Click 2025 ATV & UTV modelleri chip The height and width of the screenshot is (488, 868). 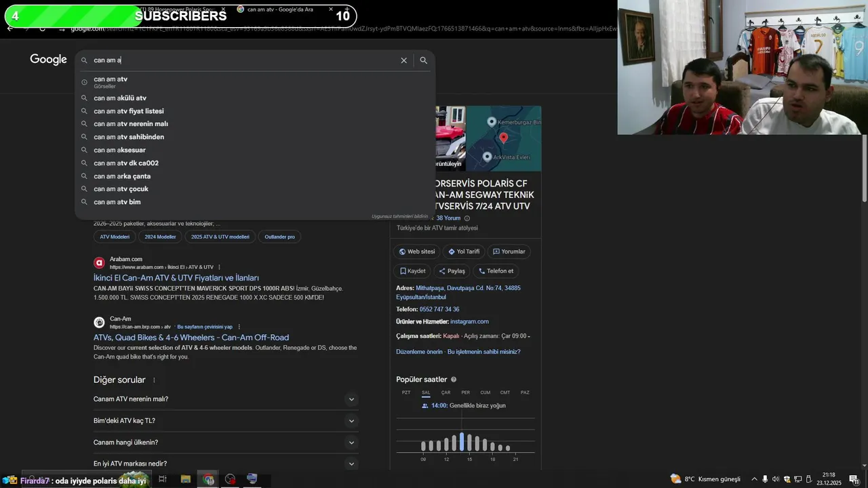click(220, 237)
